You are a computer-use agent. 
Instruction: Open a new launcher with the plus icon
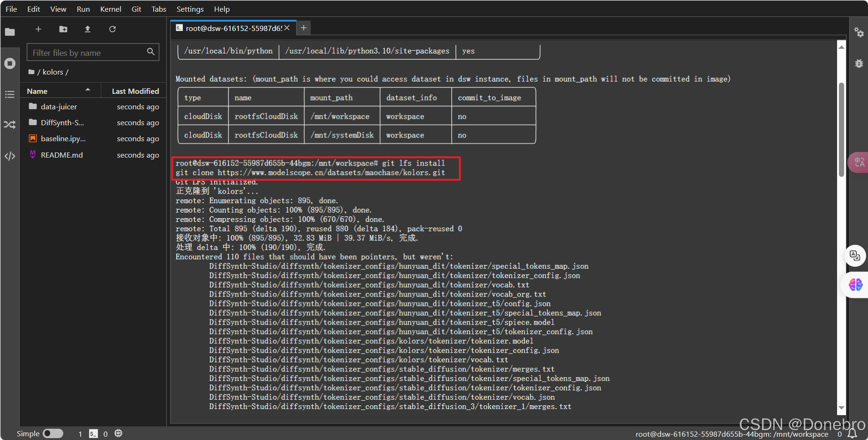[38, 29]
